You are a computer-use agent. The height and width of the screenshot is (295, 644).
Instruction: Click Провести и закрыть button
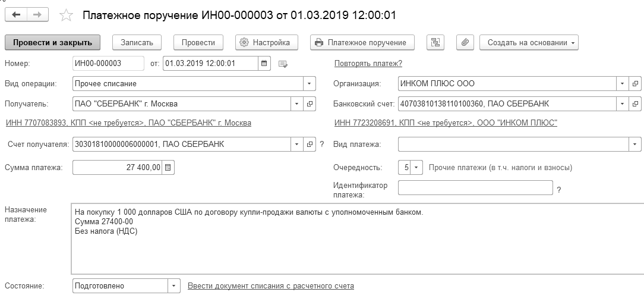pos(52,42)
